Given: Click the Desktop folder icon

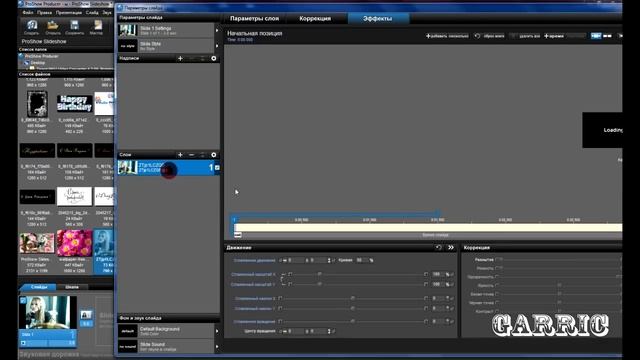Looking at the screenshot, I should (x=26, y=62).
